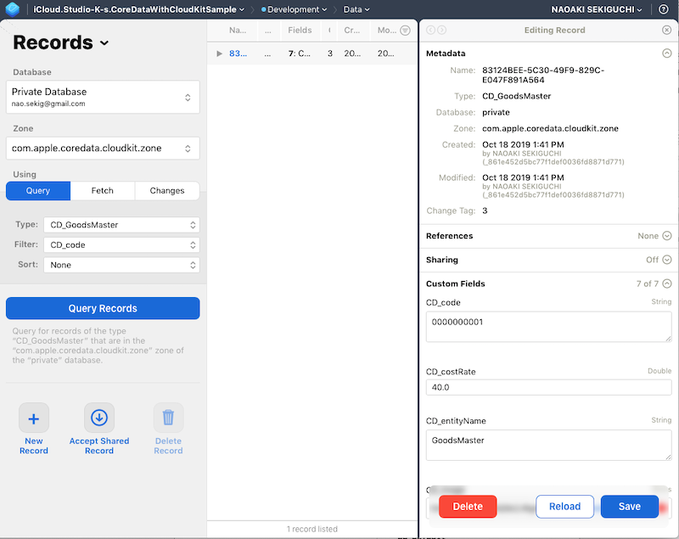Click the Accept Shared Record download icon
The image size is (679, 539).
pos(99,418)
